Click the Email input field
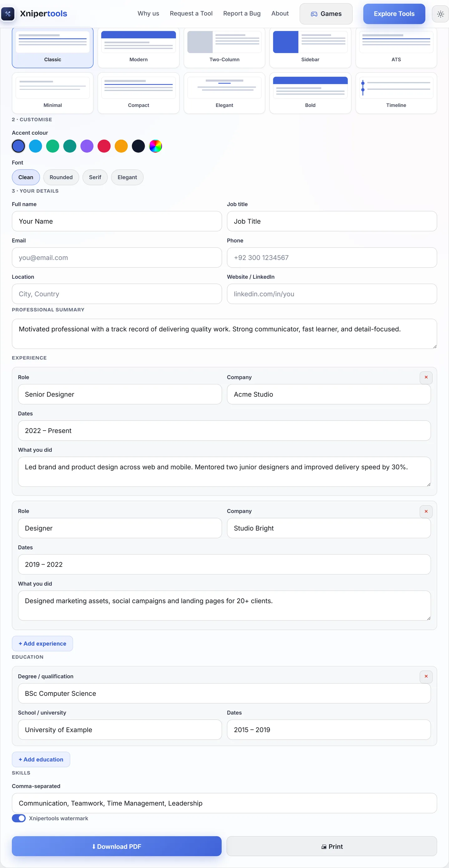Image resolution: width=449 pixels, height=868 pixels. point(117,258)
